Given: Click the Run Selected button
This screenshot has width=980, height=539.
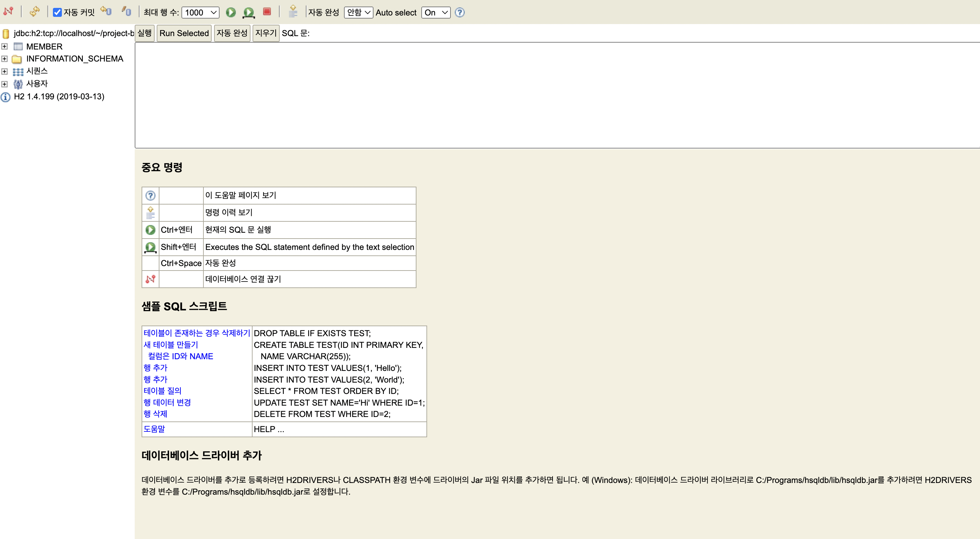Looking at the screenshot, I should 184,33.
